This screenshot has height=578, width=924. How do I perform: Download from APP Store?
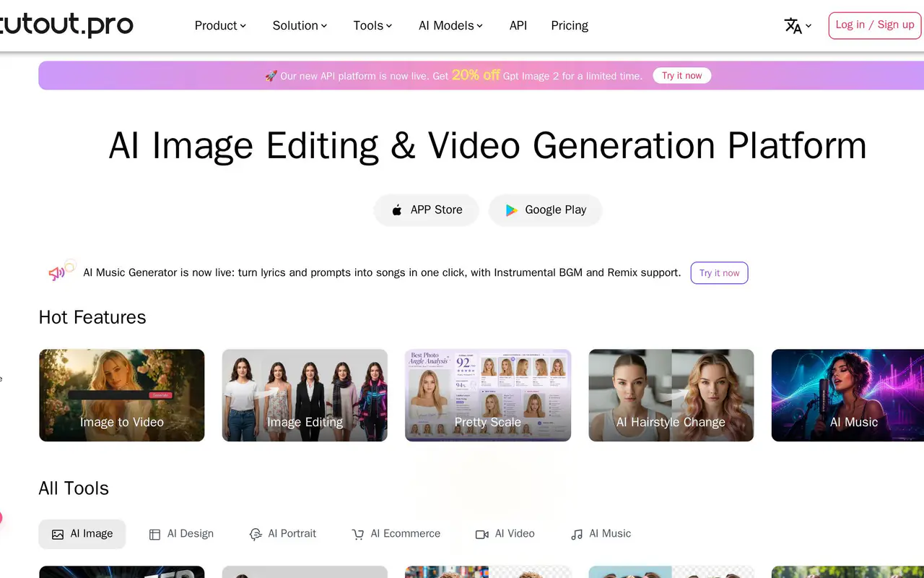426,210
